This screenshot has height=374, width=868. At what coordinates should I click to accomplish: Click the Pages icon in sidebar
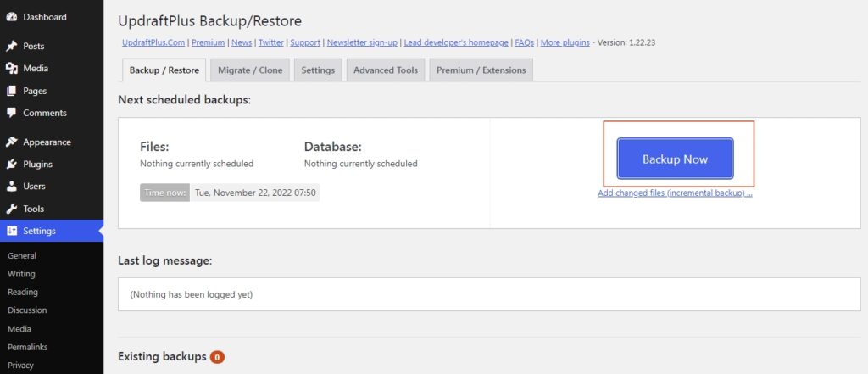(x=12, y=91)
